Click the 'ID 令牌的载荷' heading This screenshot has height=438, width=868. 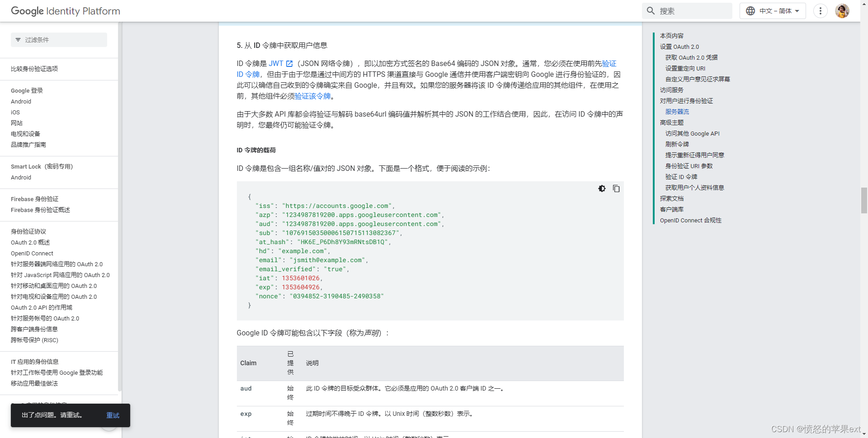click(x=256, y=151)
